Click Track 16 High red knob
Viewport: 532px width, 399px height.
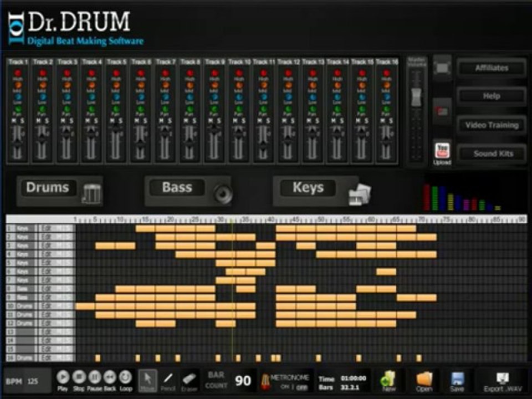[x=386, y=73]
